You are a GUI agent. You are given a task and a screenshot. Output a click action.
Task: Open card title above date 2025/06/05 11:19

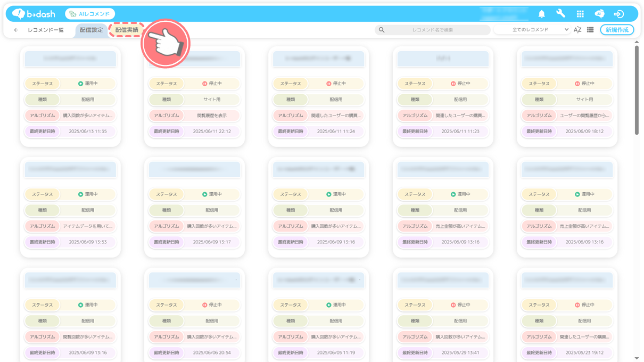pyautogui.click(x=318, y=280)
